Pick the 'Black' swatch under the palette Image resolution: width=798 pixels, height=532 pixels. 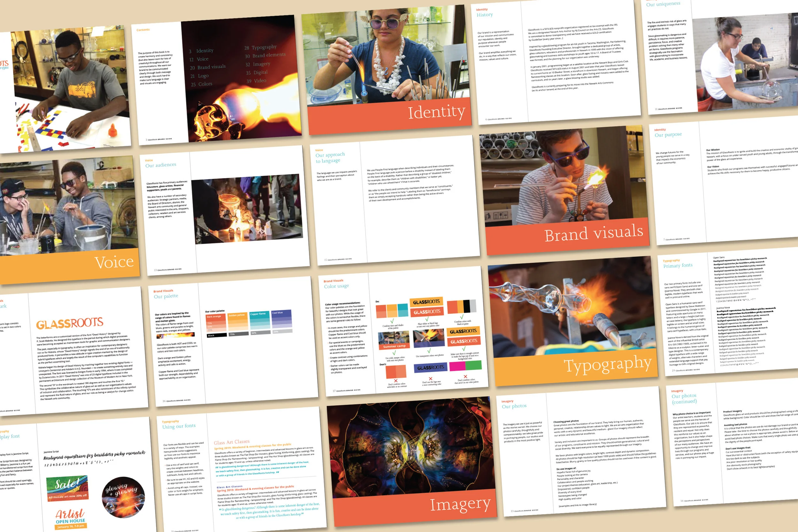(216, 335)
